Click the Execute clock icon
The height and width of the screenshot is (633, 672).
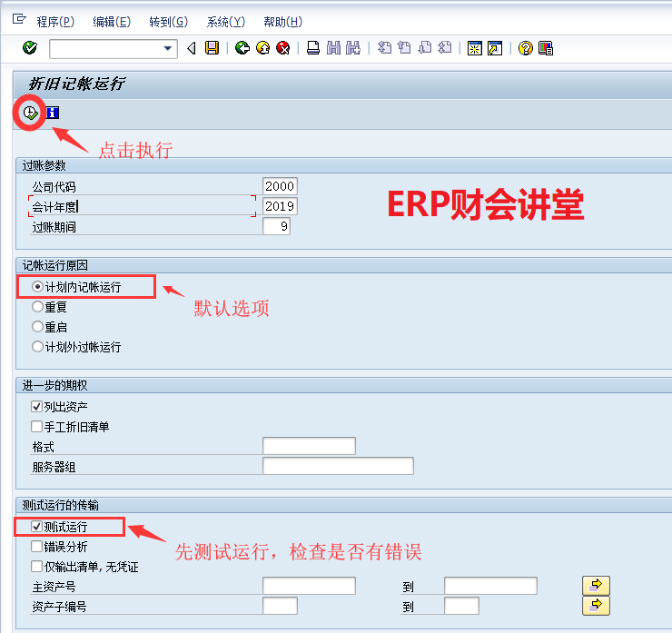(x=30, y=113)
